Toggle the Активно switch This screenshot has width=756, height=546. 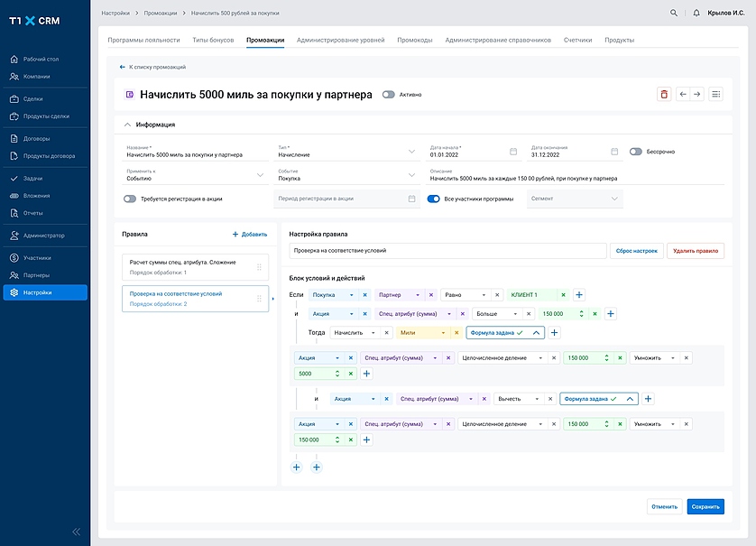coord(389,94)
